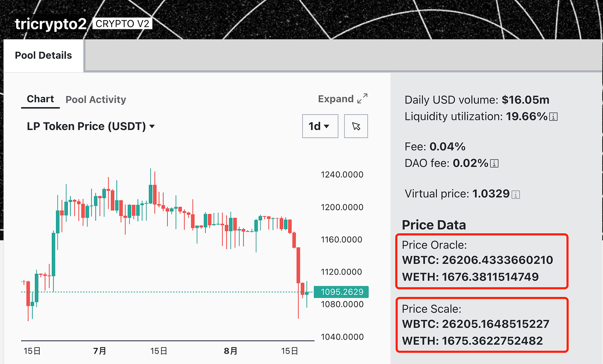The width and height of the screenshot is (603, 364).
Task: Click the 8月 date axis label
Action: tap(231, 351)
